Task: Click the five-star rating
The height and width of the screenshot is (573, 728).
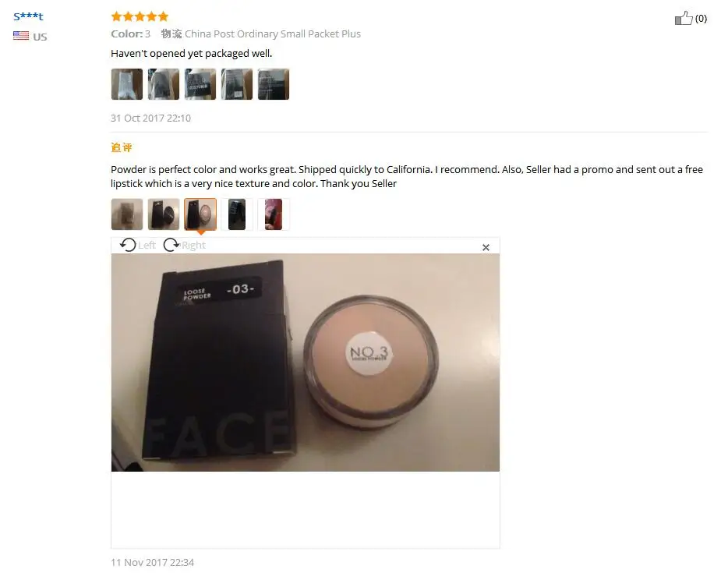Action: click(140, 16)
